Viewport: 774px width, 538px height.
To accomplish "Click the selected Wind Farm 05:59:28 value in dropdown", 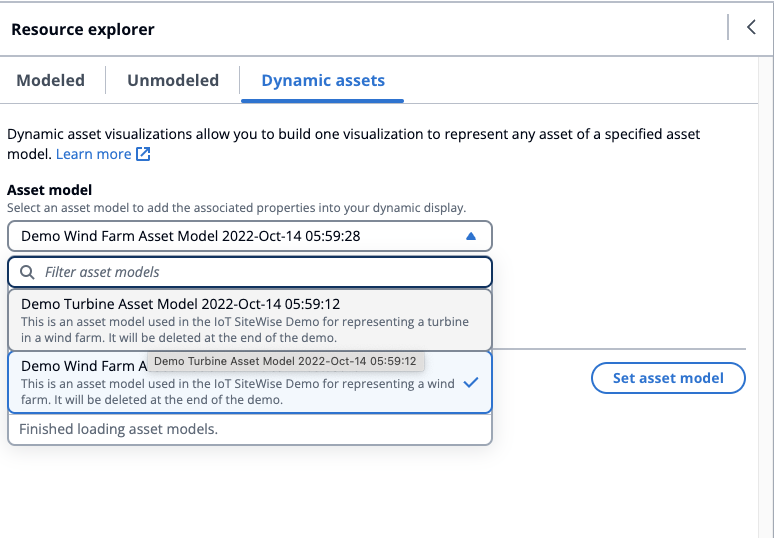I will click(x=190, y=236).
